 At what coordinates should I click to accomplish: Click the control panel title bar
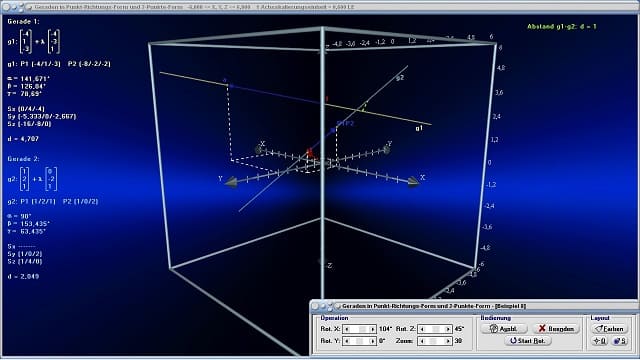click(x=474, y=306)
